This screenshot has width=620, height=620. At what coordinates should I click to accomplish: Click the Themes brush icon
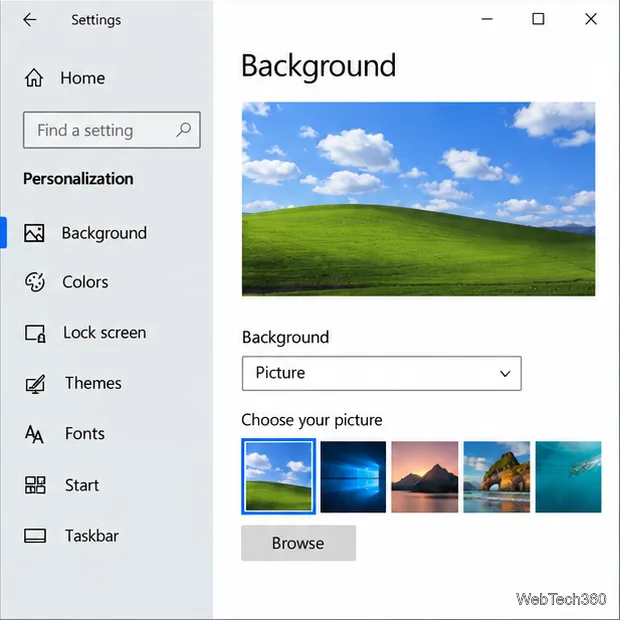point(35,384)
